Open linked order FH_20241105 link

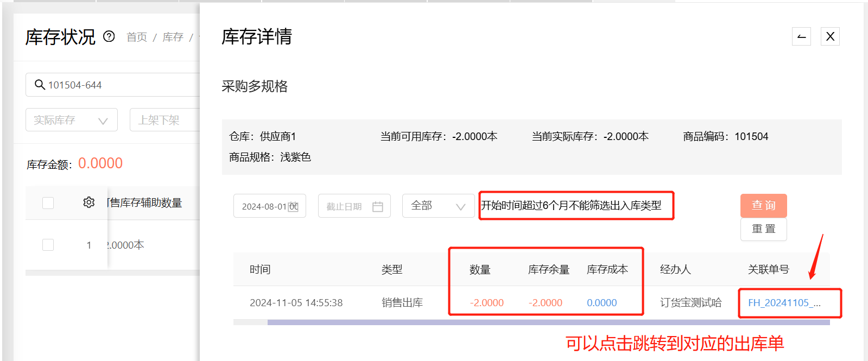click(x=784, y=303)
